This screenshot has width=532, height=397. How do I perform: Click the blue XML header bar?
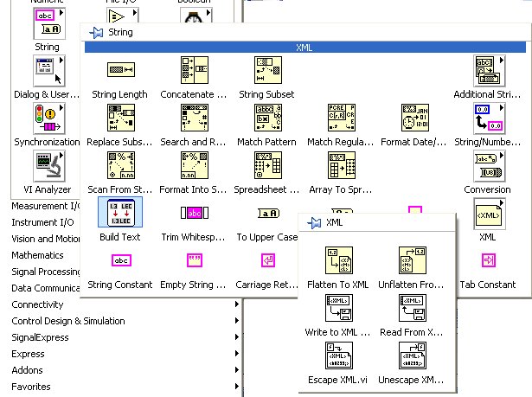(x=305, y=48)
